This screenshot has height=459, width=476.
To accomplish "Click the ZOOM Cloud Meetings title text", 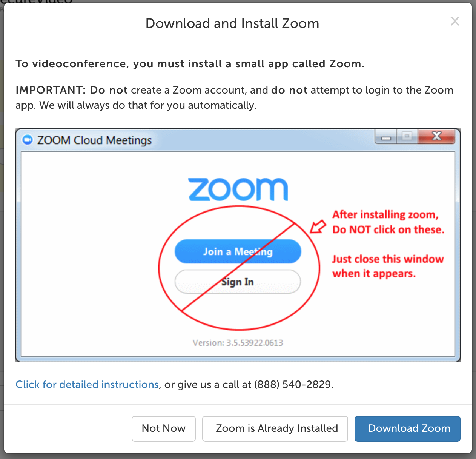I will pos(94,140).
